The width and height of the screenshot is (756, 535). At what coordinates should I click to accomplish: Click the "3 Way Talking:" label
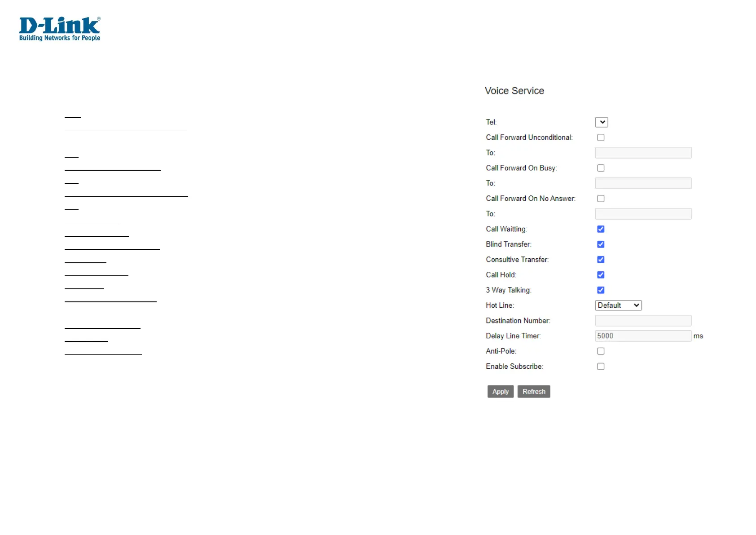509,290
